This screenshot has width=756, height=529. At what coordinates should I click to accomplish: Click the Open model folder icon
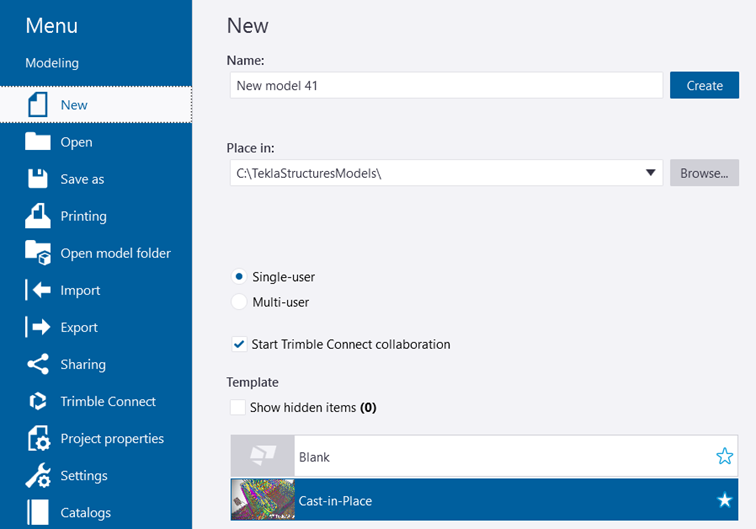click(x=38, y=253)
